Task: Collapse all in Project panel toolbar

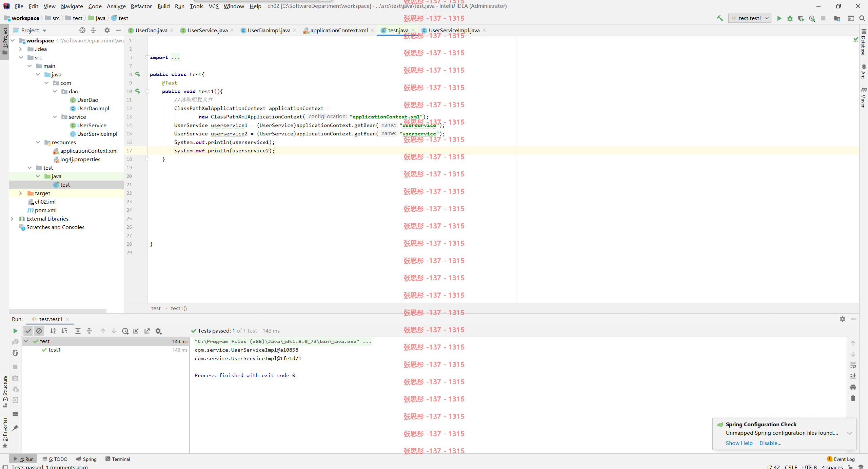Action: click(x=93, y=30)
